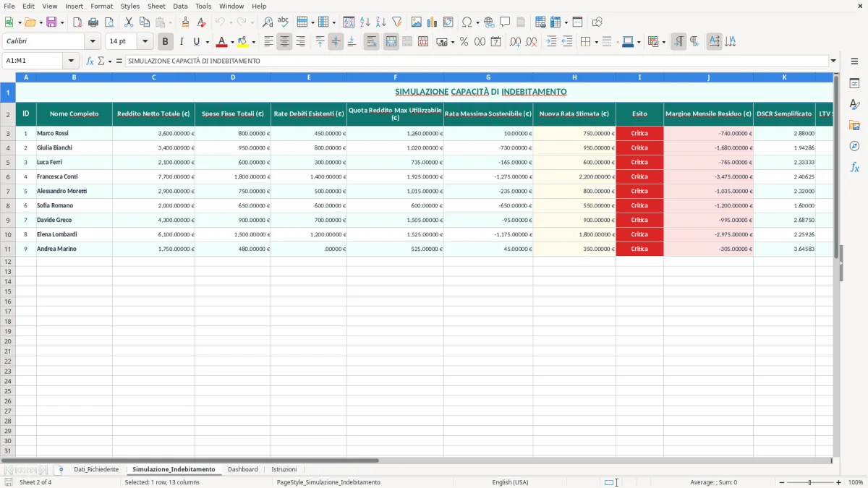Open the File menu
Viewport: 868px width, 488px height.
pos(9,6)
